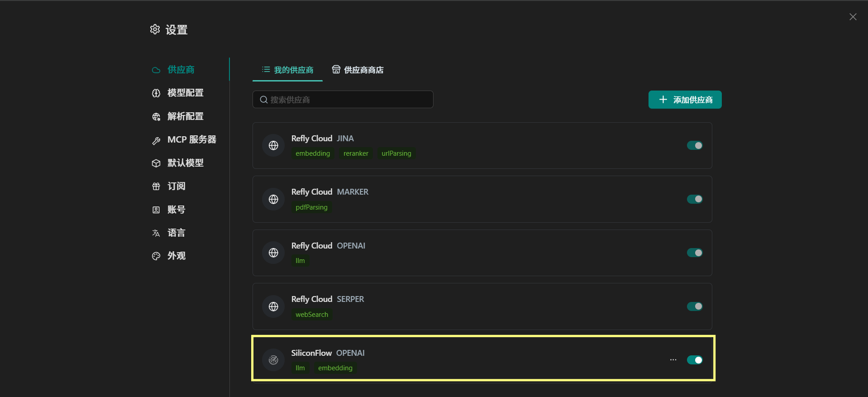Click the globe icon for Refly Cloud SERPER
Viewport: 868px width, 397px height.
(x=273, y=306)
